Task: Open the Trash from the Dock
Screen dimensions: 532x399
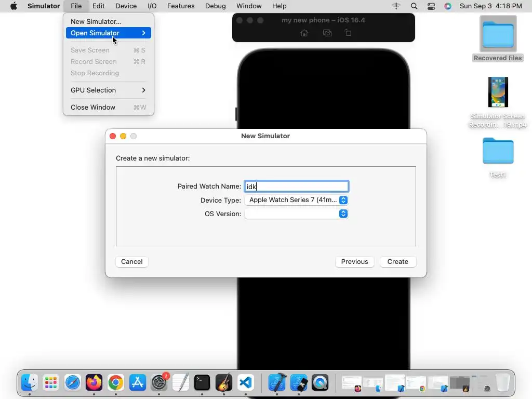Action: tap(503, 383)
